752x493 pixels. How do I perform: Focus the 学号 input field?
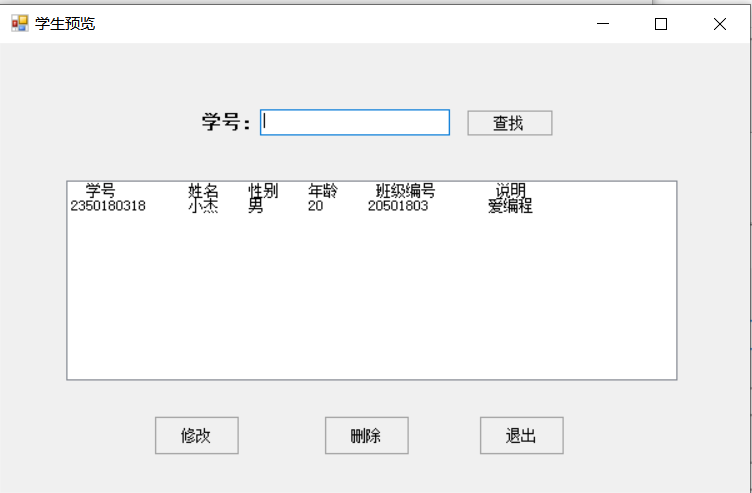[355, 123]
